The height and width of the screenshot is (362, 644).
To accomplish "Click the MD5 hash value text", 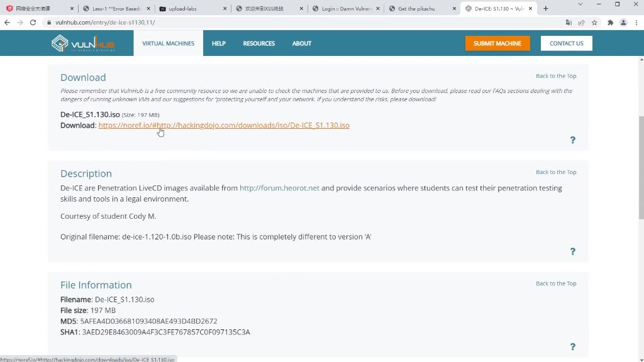I will (148, 321).
